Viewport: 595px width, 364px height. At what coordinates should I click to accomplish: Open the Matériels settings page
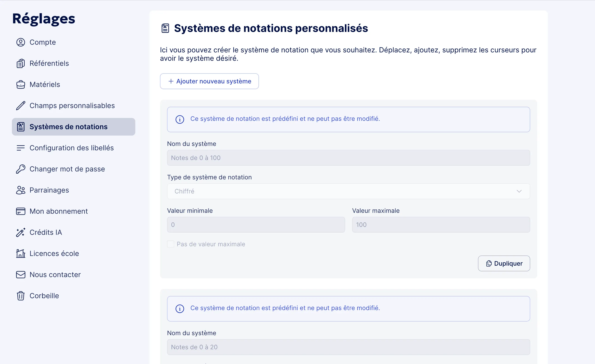(73, 85)
